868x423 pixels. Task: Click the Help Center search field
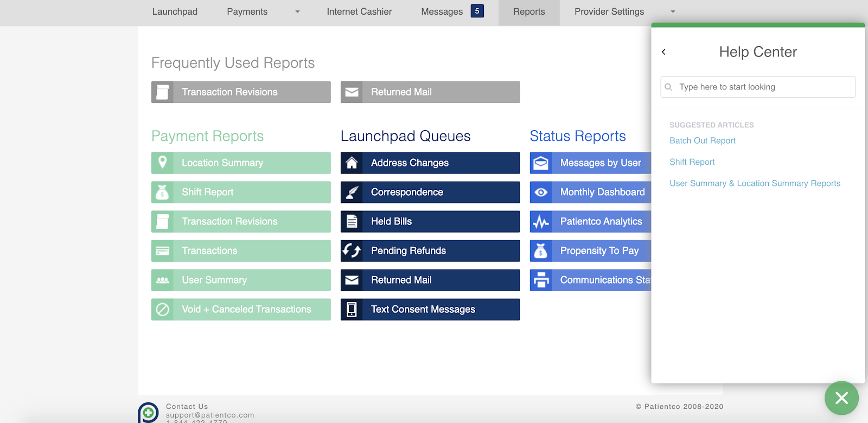pos(758,87)
